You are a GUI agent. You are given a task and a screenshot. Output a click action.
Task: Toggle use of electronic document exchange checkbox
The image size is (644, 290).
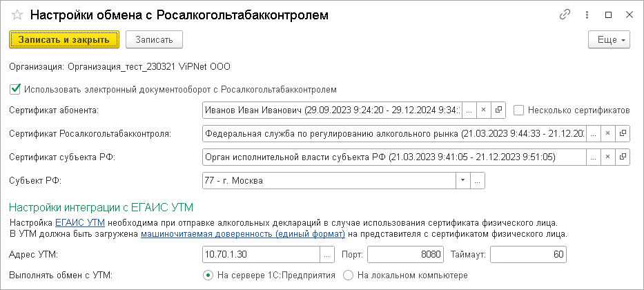tap(15, 89)
